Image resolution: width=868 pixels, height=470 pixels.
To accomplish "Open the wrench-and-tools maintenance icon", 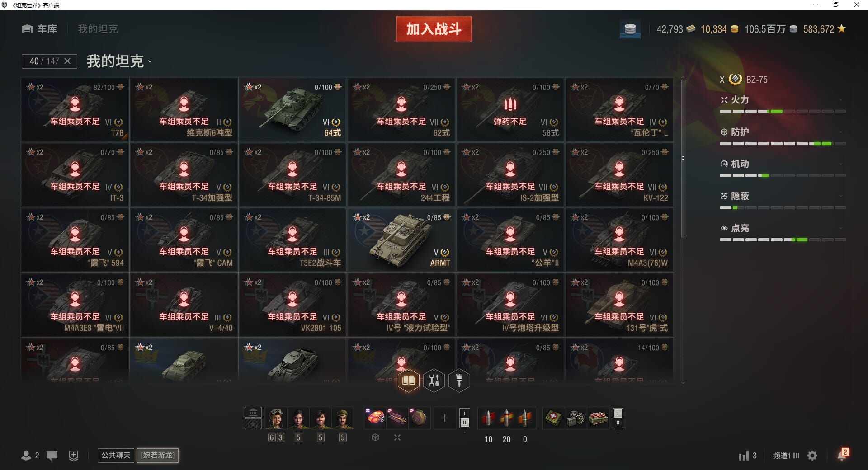I will tap(434, 381).
